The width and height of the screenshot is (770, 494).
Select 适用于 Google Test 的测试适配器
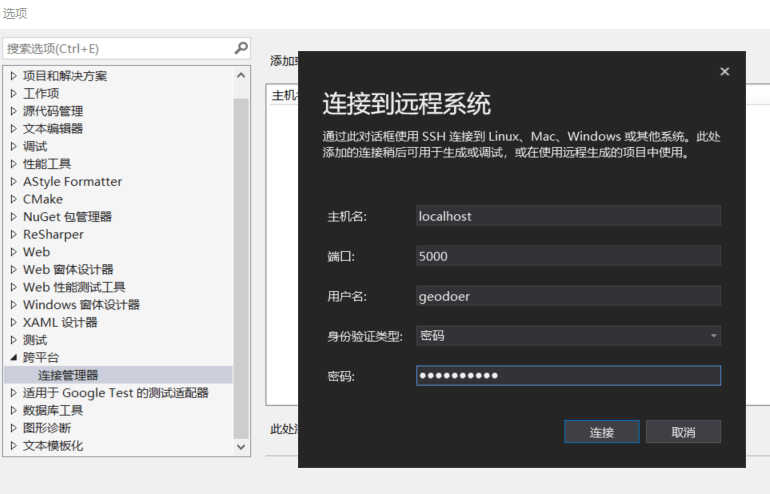[x=116, y=393]
